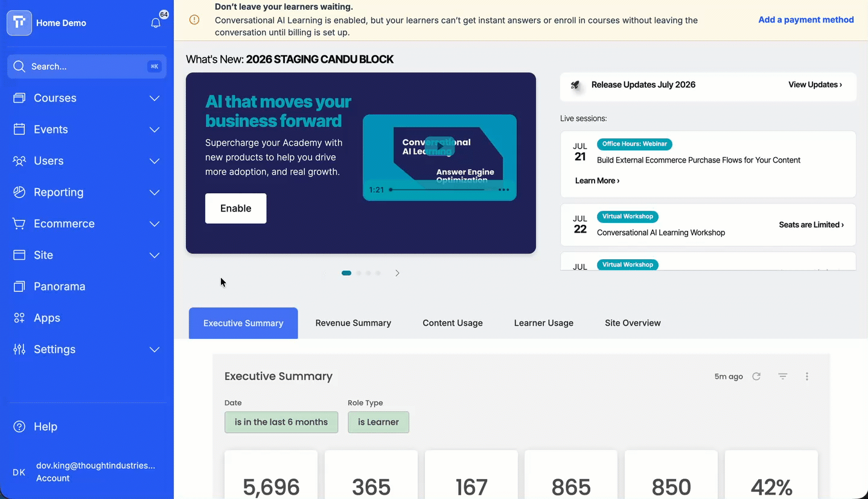
Task: Click the Help question mark icon
Action: 19,427
